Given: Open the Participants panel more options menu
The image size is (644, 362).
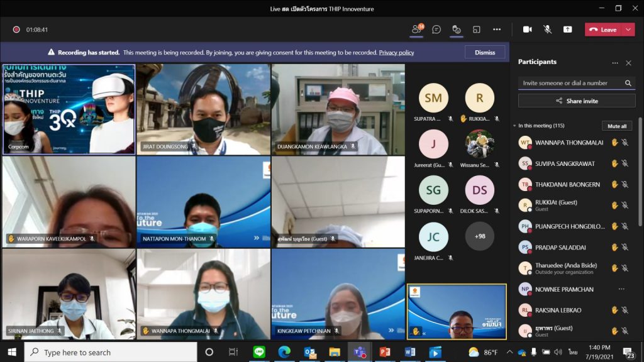Looking at the screenshot, I should [615, 63].
